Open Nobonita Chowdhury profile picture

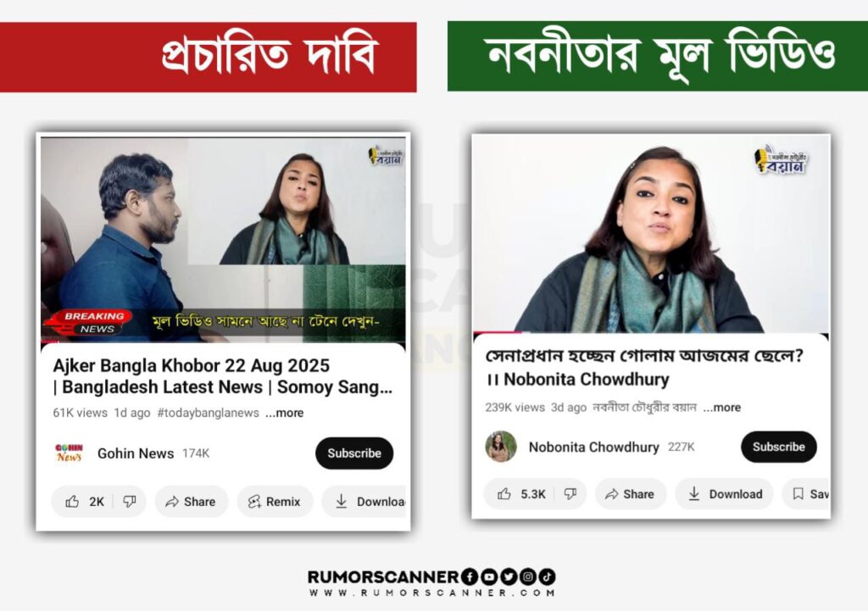pos(501,446)
